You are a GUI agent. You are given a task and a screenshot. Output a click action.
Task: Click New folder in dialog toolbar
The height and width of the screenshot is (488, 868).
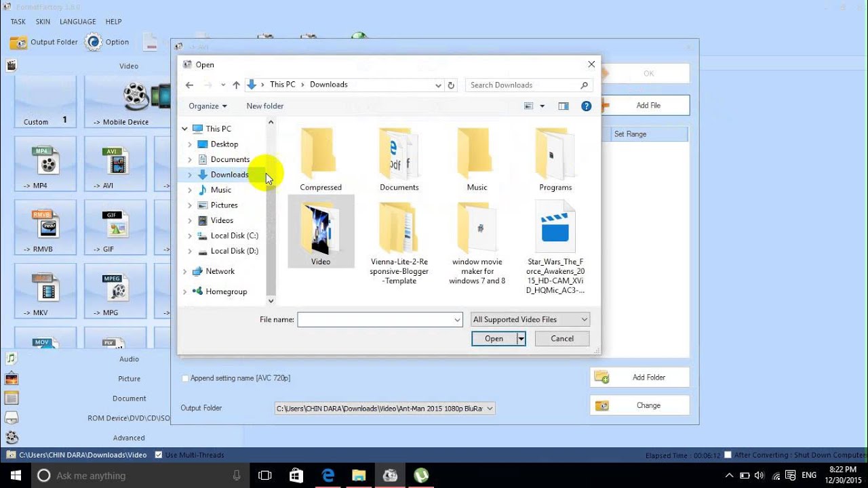(265, 106)
